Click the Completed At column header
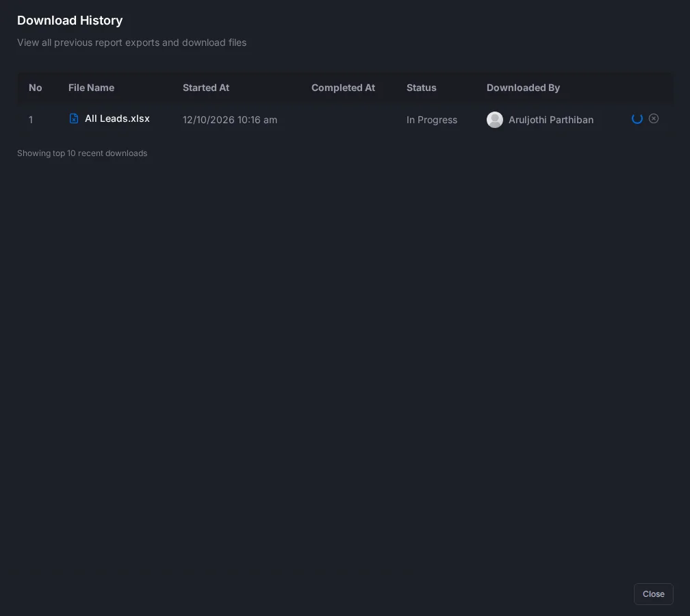 pos(343,88)
